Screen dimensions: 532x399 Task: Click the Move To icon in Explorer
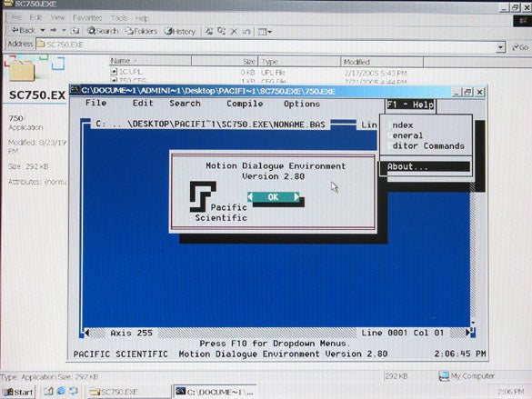click(209, 31)
